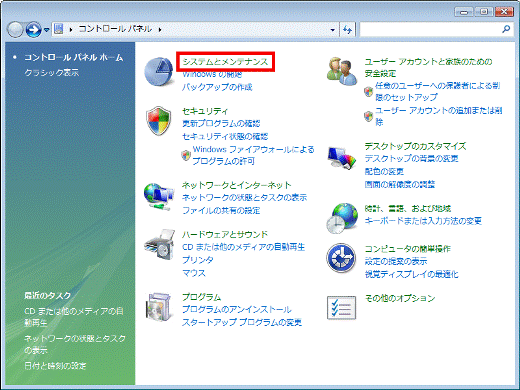Open プログラム heading link
This screenshot has height=390, width=520.
pos(201,297)
